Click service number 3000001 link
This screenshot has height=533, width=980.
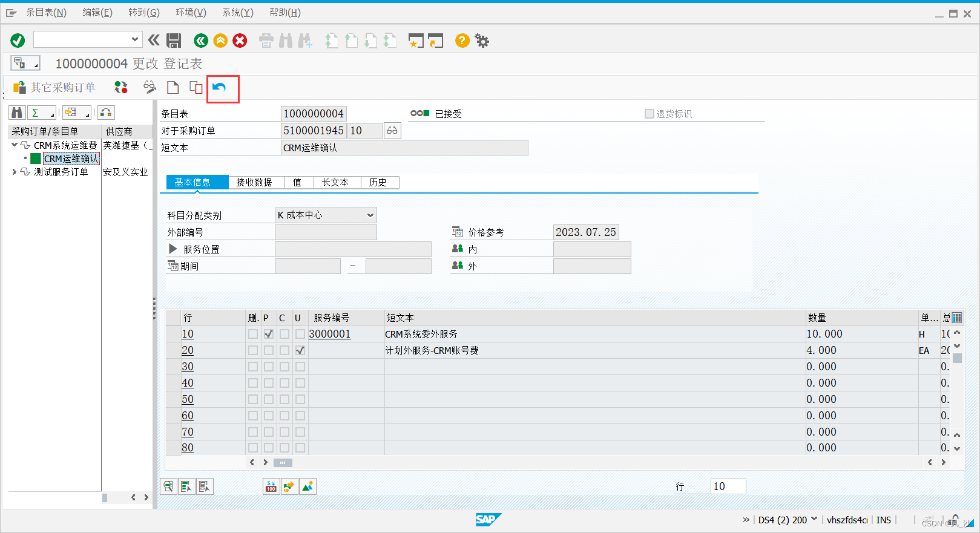[330, 334]
